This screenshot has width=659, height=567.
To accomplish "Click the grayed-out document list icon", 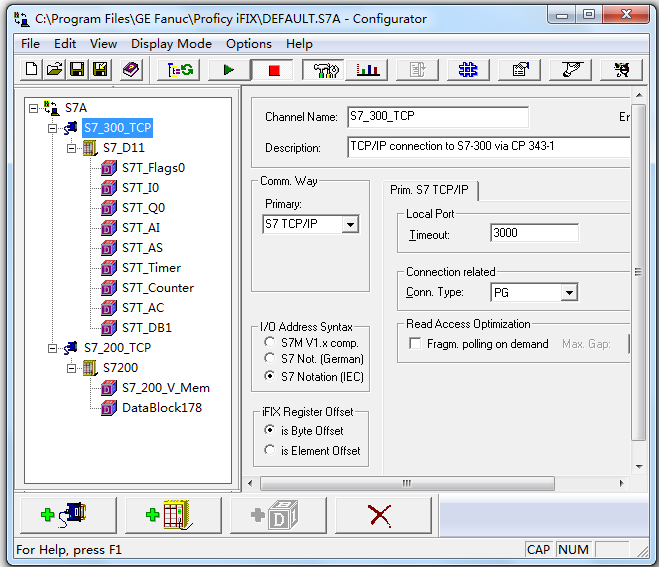I will click(417, 70).
